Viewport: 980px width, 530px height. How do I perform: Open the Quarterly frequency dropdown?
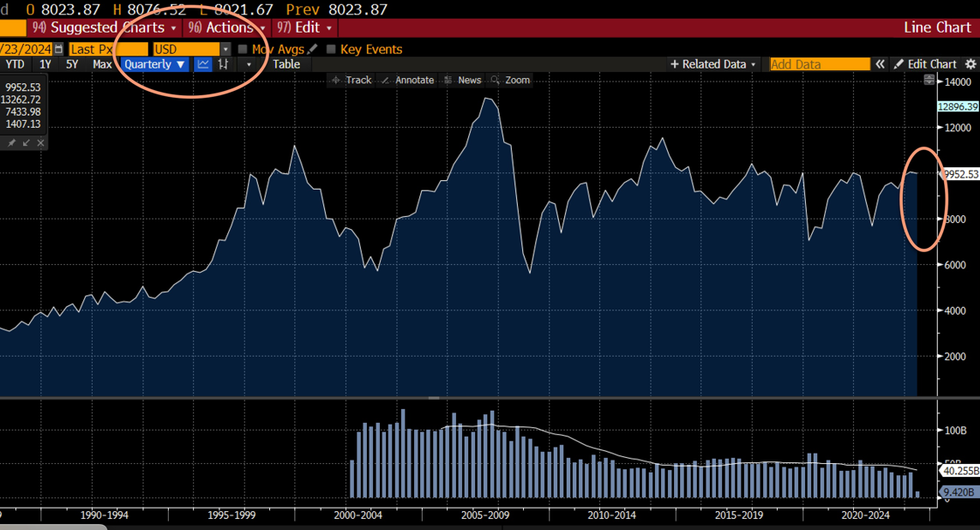point(154,64)
